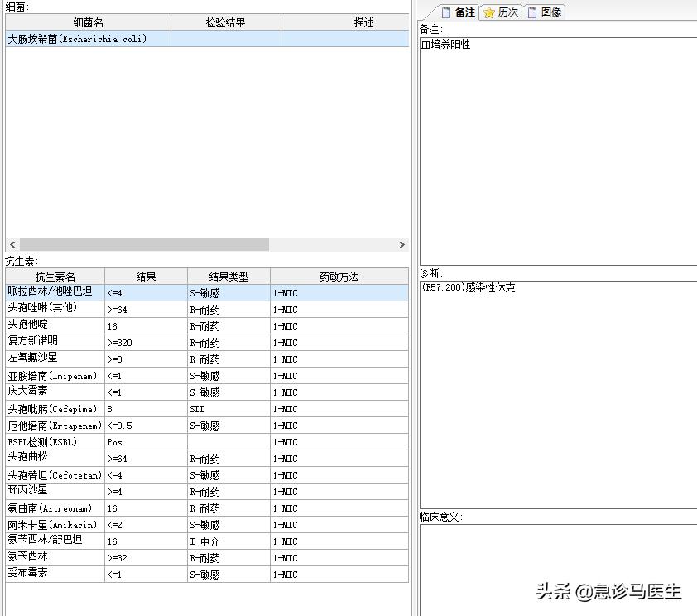The height and width of the screenshot is (616, 697).
Task: Sort by 抗生素名 column header
Action: coord(55,277)
